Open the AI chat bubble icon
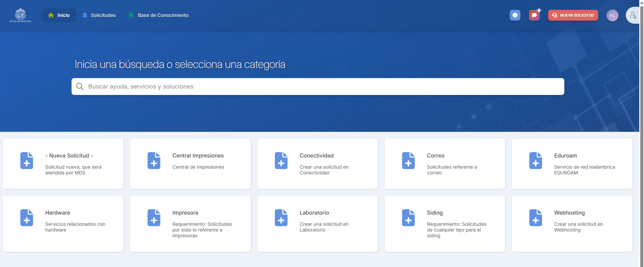Screen dimensions: 644x267 tap(534, 15)
